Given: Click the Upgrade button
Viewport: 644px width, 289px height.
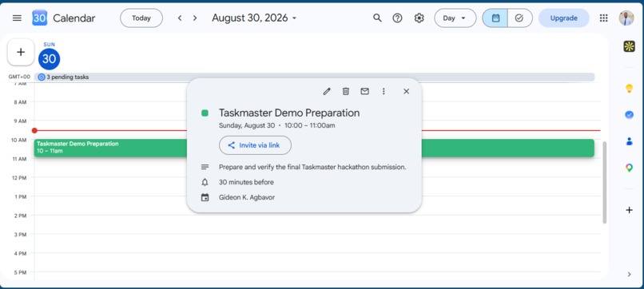Looking at the screenshot, I should (x=563, y=18).
